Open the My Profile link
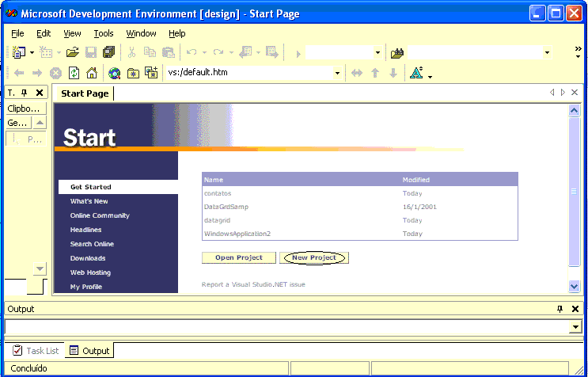The image size is (588, 377). [86, 287]
